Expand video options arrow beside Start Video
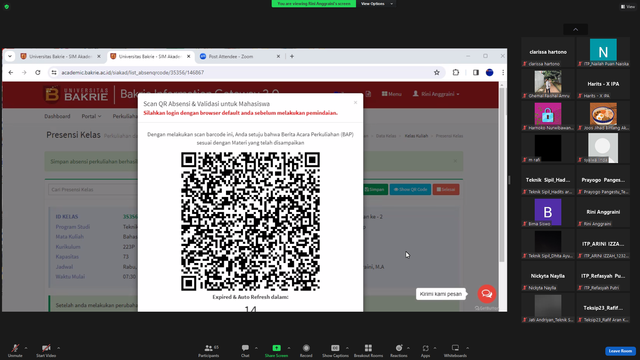 click(58, 348)
